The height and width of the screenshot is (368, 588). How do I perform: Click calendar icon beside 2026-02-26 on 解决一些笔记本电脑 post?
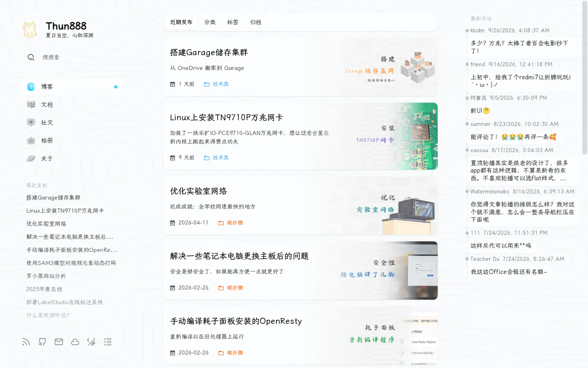click(173, 288)
